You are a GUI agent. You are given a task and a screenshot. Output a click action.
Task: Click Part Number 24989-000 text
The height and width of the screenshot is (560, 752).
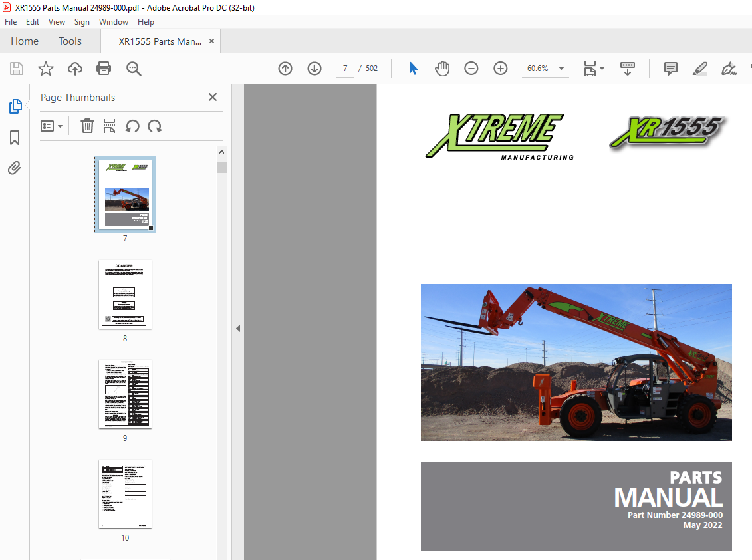point(675,515)
